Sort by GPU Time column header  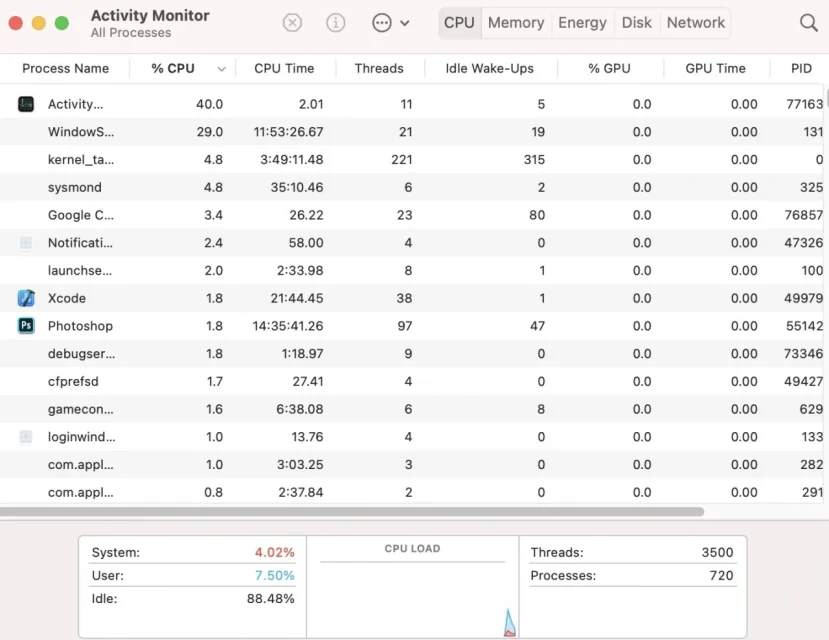tap(715, 68)
